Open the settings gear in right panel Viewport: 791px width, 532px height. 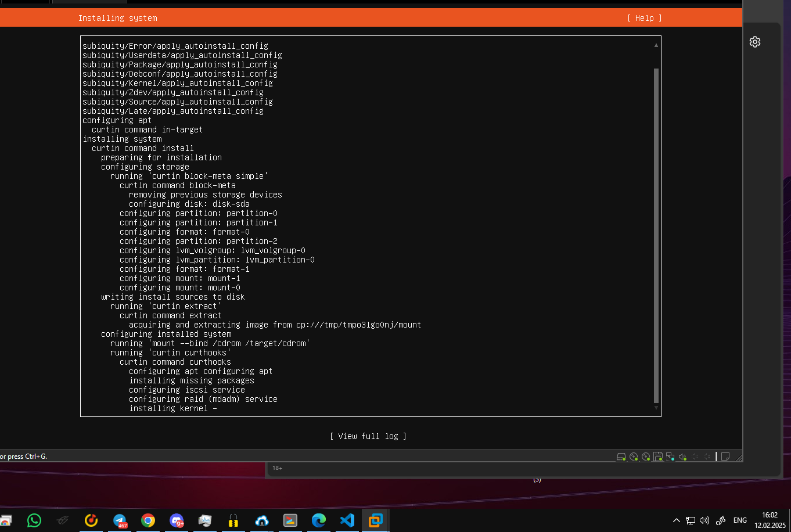pyautogui.click(x=754, y=42)
